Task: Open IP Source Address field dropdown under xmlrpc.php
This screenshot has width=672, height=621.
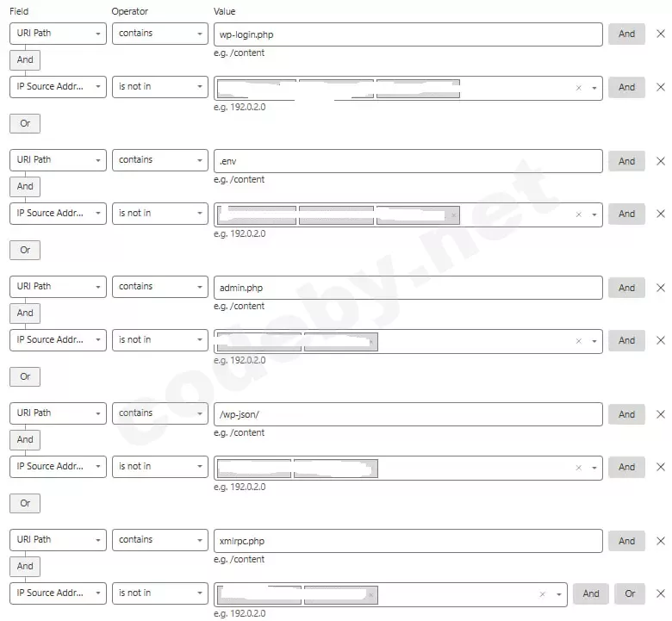Action: click(x=58, y=593)
